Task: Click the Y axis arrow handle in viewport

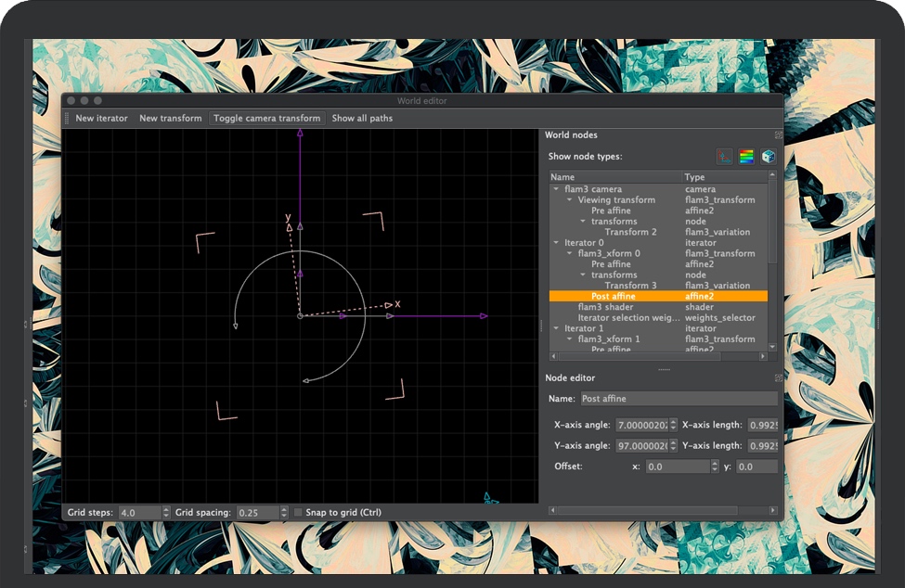Action: pos(290,226)
